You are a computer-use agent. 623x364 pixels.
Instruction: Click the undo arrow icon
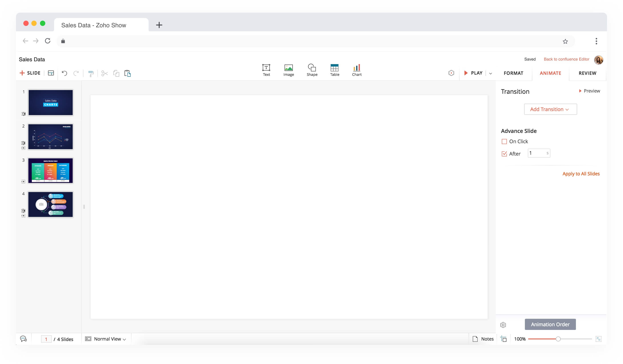tap(64, 73)
